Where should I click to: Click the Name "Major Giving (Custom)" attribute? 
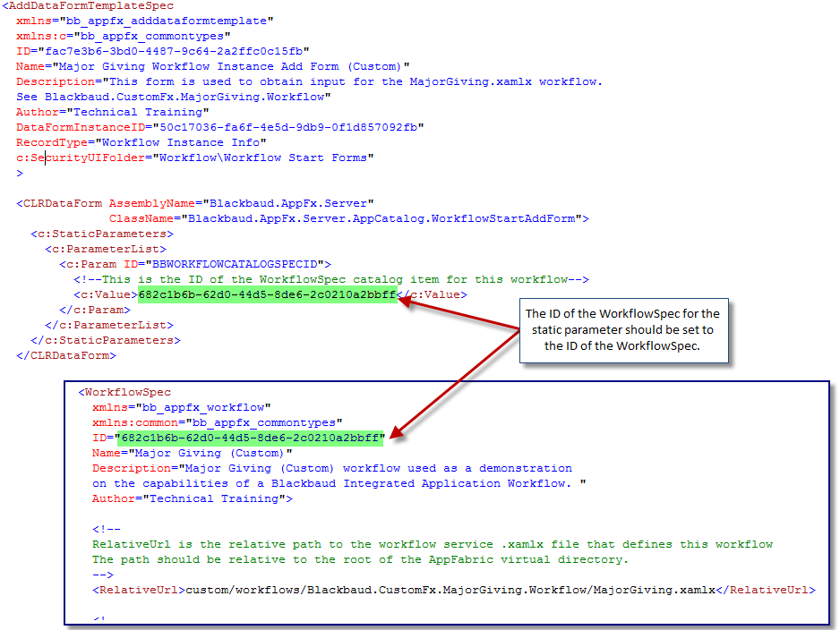pyautogui.click(x=193, y=454)
